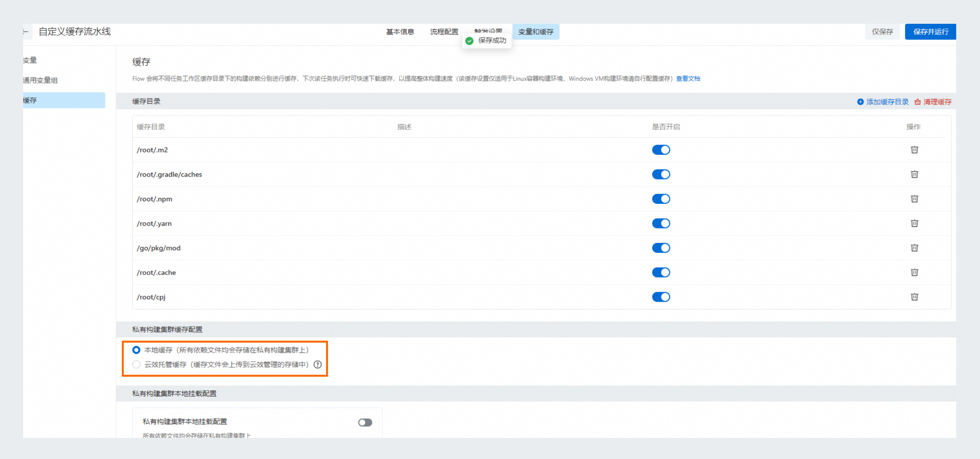Toggle the /go/pkg/mod cache switch
Viewport: 980px width, 459px height.
click(661, 248)
